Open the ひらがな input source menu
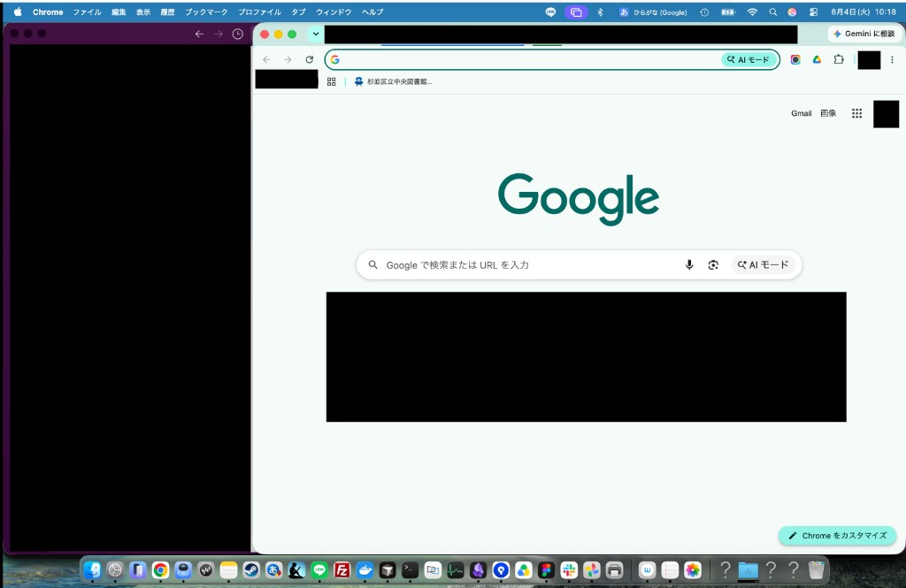This screenshot has height=588, width=906. pyautogui.click(x=654, y=11)
